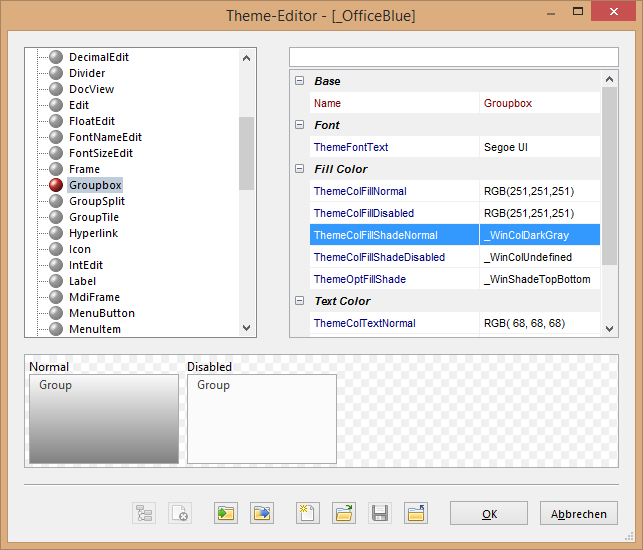
Task: Click the Abbrechen button
Action: pos(579,514)
